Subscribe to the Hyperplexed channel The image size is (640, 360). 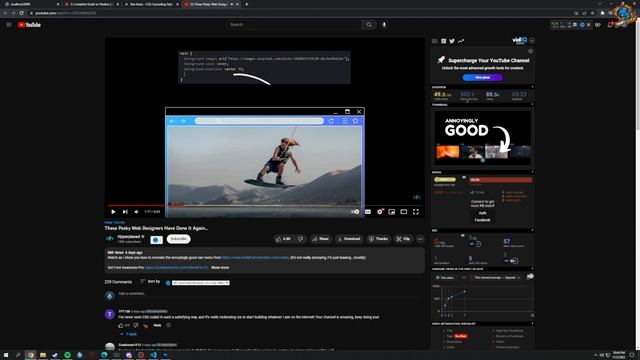(x=178, y=239)
